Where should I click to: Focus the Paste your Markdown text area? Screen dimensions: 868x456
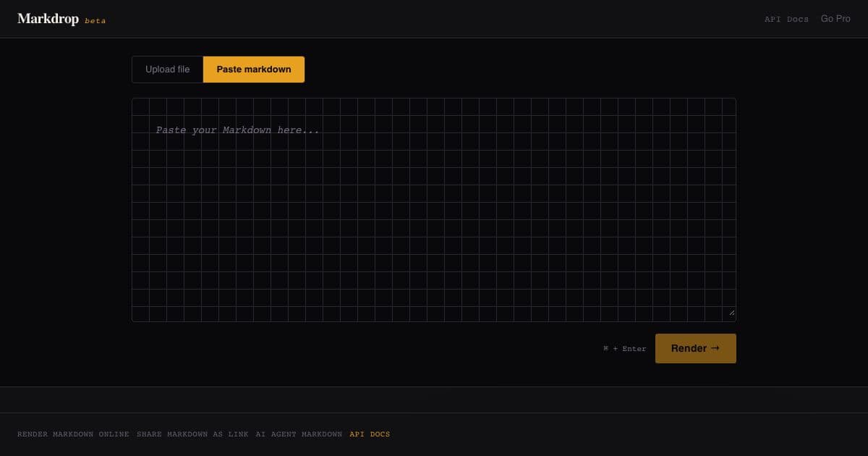(x=434, y=210)
